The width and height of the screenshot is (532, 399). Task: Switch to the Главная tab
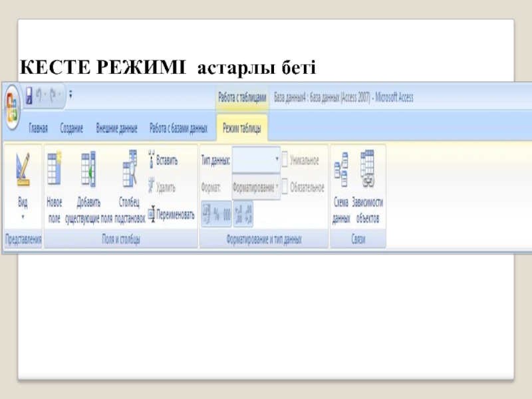coord(37,128)
